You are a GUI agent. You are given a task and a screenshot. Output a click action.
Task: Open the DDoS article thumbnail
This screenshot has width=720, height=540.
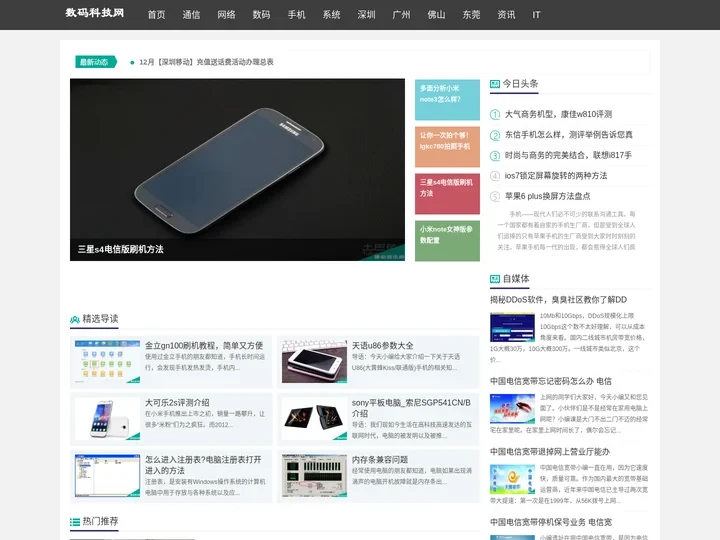click(x=512, y=327)
